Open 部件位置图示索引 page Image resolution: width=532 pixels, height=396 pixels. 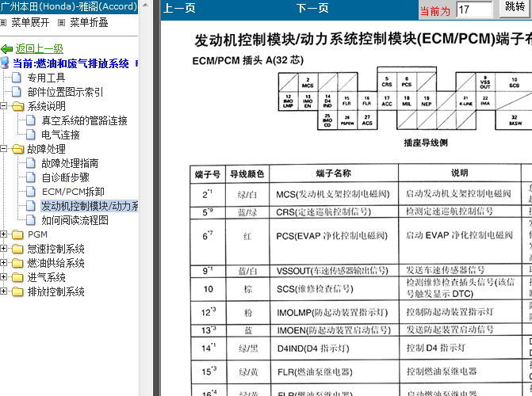(x=65, y=92)
